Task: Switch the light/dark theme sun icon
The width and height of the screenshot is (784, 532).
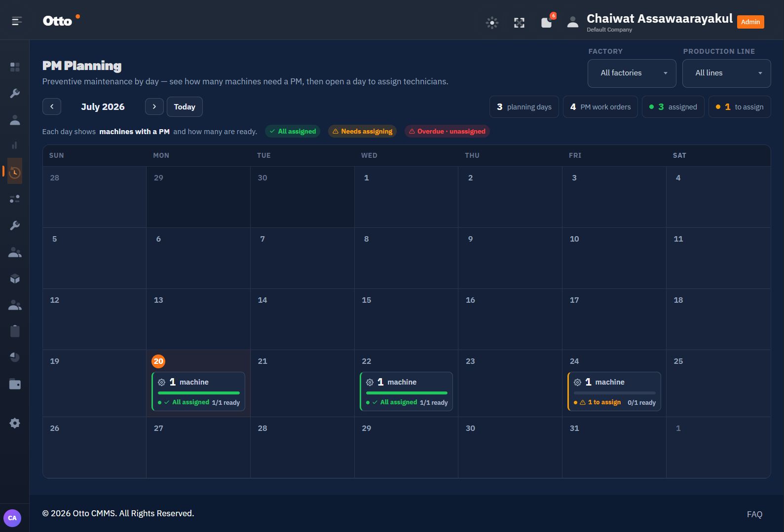Action: (492, 23)
